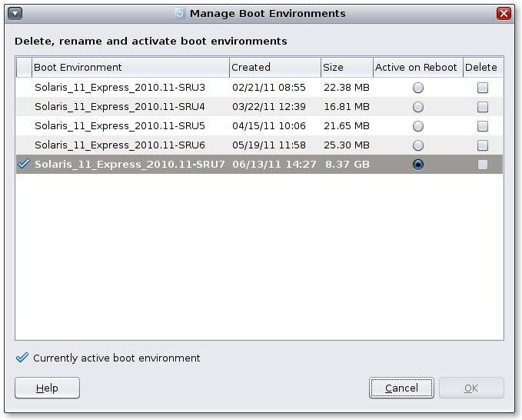Tick the Delete checkbox for SRU5
This screenshot has width=522, height=420.
[483, 126]
